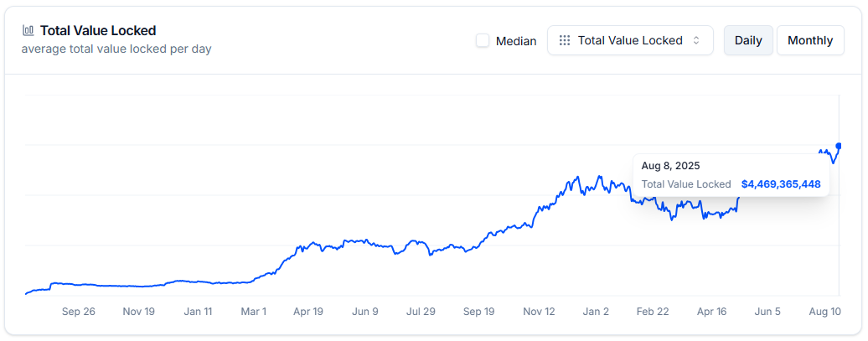Click the Mar 1 axis label
868x341 pixels.
[x=253, y=311]
